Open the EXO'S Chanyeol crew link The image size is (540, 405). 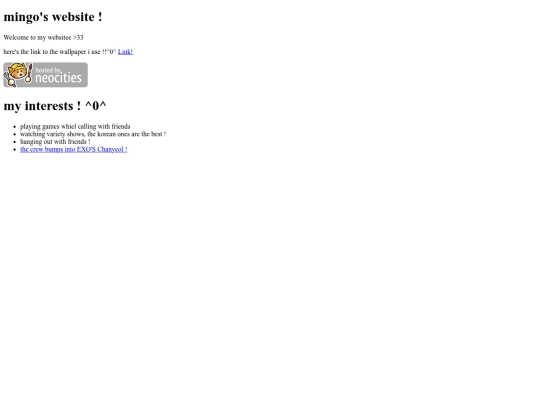74,149
